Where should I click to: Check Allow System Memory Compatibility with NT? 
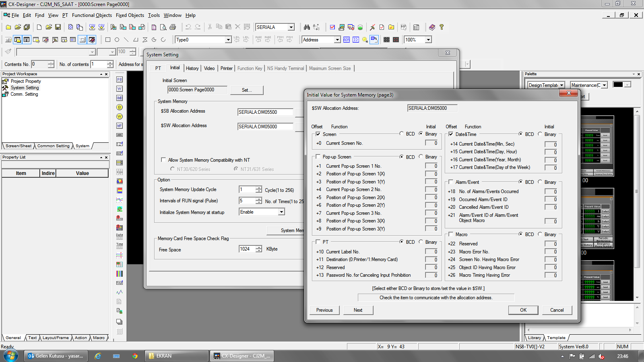tap(163, 160)
